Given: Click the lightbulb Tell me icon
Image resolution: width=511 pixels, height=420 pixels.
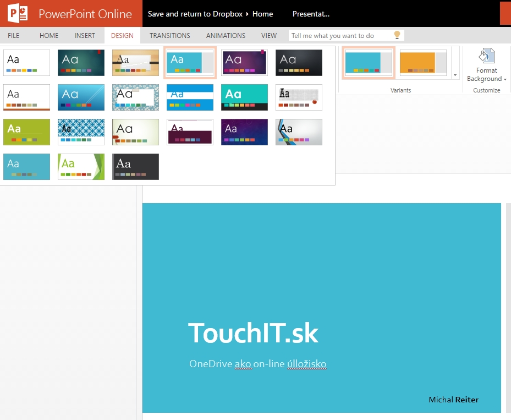Looking at the screenshot, I should click(397, 35).
